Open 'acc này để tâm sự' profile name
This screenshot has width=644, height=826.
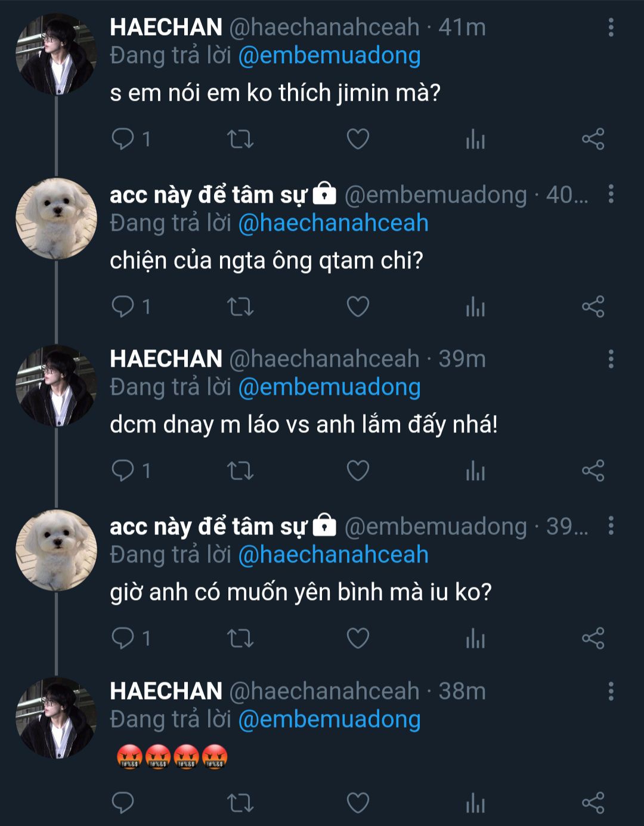pyautogui.click(x=208, y=195)
